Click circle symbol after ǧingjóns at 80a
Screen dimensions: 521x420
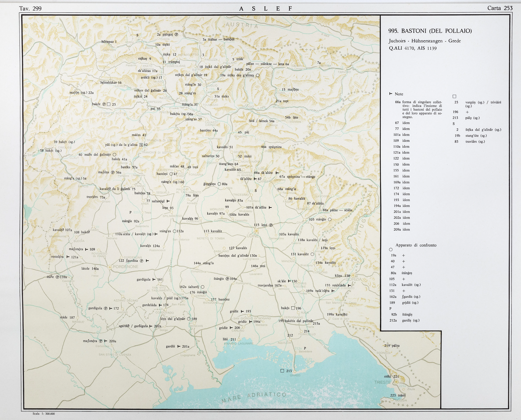(219, 184)
